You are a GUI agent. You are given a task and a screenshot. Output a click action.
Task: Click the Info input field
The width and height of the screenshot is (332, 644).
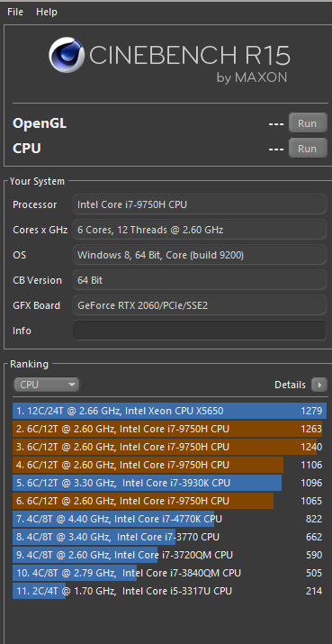(x=200, y=331)
